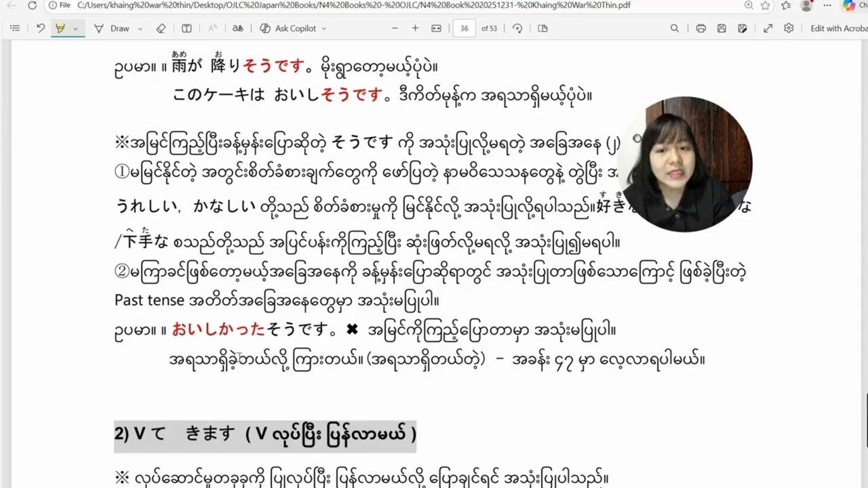Click the address bar zoom magnifier icon
This screenshot has width=868, height=488.
(749, 5)
